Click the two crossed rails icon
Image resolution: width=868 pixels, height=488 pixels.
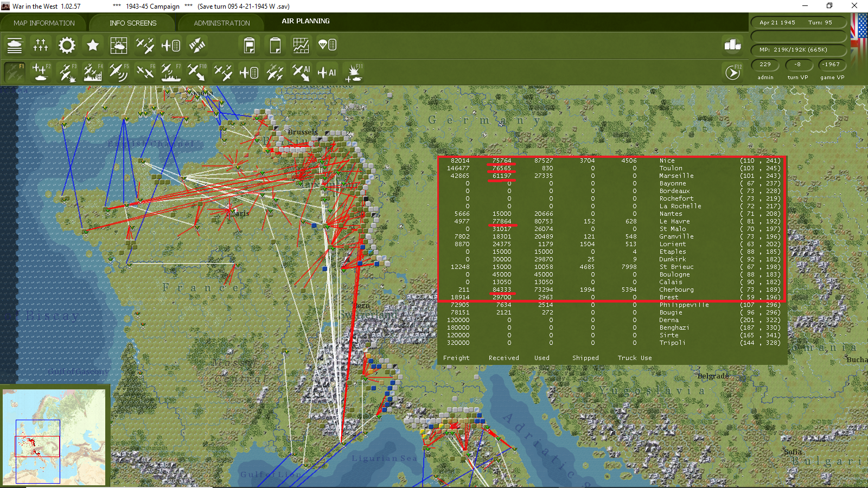tap(197, 45)
